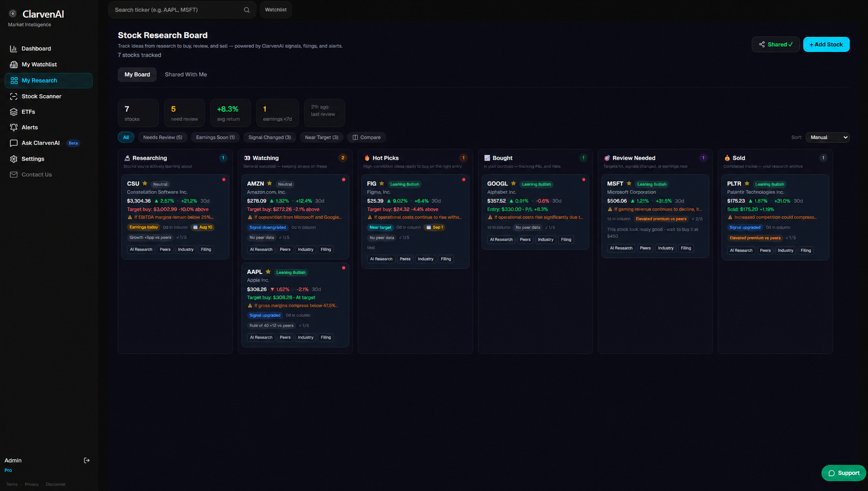Select My Research in the sidebar
Screen dimensions: 868x491
[48, 81]
